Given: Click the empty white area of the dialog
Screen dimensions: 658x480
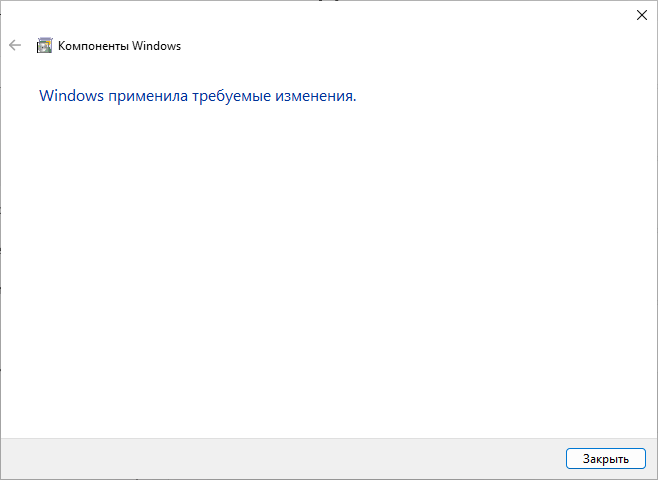Looking at the screenshot, I should [330, 270].
